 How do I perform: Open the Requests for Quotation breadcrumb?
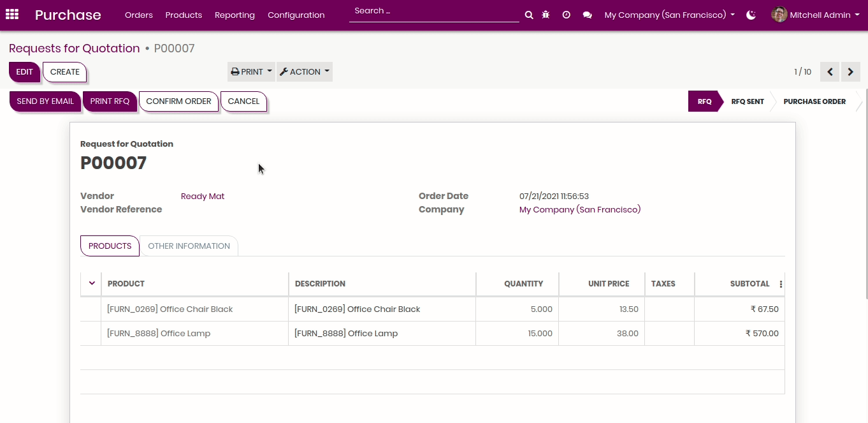pos(74,48)
